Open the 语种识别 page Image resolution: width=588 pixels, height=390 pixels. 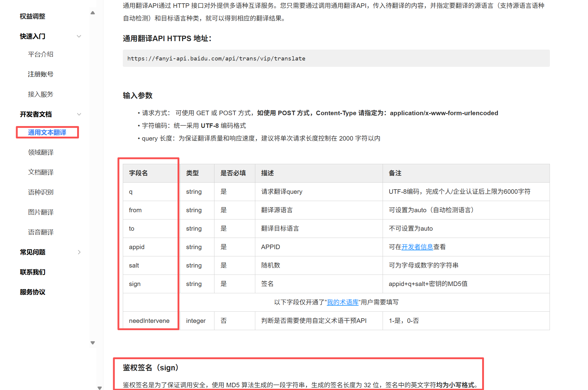point(41,192)
